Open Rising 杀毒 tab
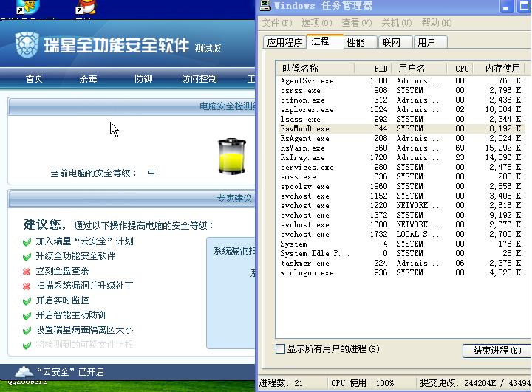This screenshot has width=532, height=392. click(88, 79)
